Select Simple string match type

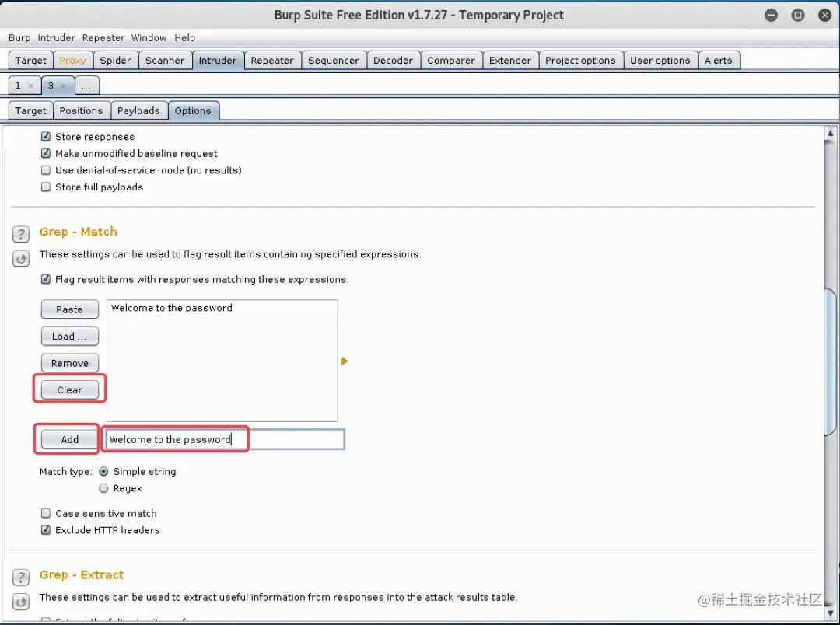pos(103,471)
